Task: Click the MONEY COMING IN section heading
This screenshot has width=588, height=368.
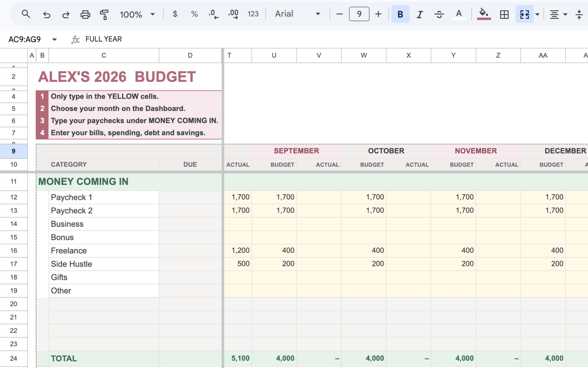Action: click(x=83, y=181)
